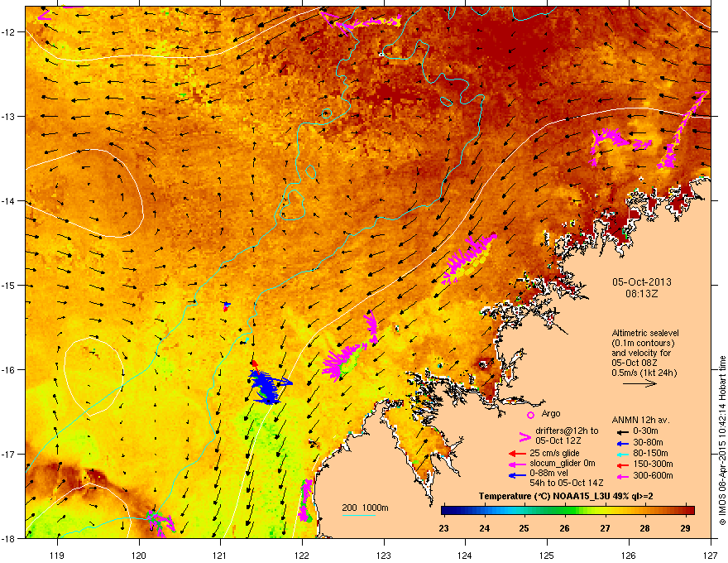Click the latitude axis label -16
This screenshot has width=728, height=563.
pos(9,370)
